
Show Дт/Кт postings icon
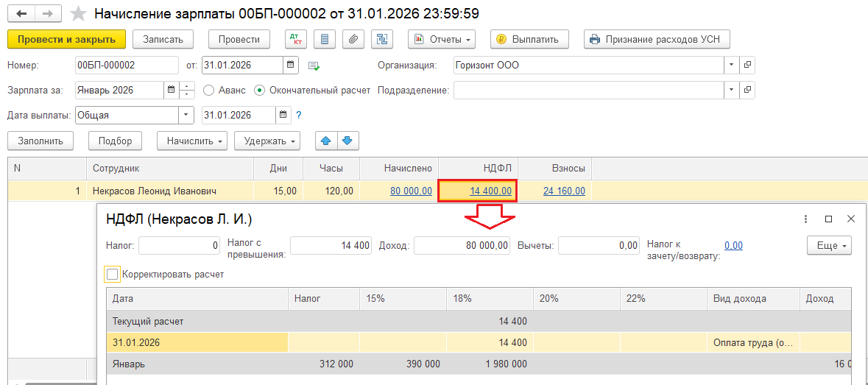(x=295, y=39)
